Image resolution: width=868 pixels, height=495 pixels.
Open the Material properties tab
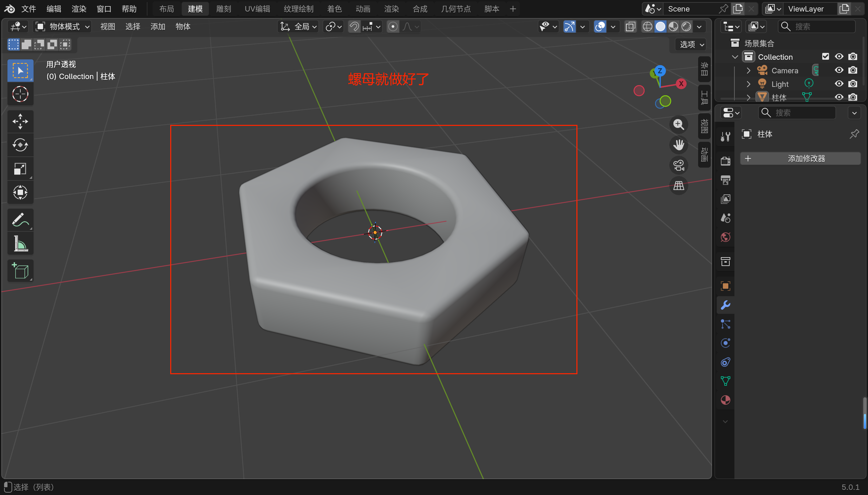[x=725, y=400]
